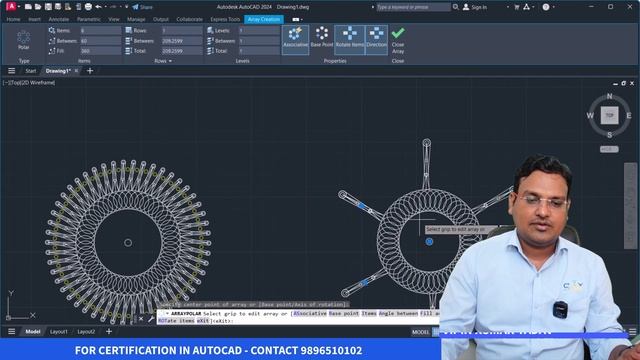Open the Help question mark icon
640x360 pixels.
[546, 7]
